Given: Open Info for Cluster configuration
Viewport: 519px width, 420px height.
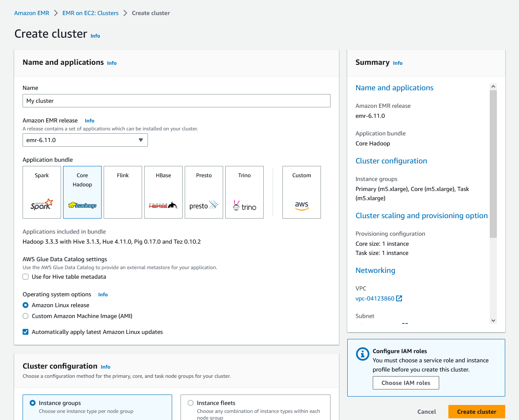Looking at the screenshot, I should [105, 367].
